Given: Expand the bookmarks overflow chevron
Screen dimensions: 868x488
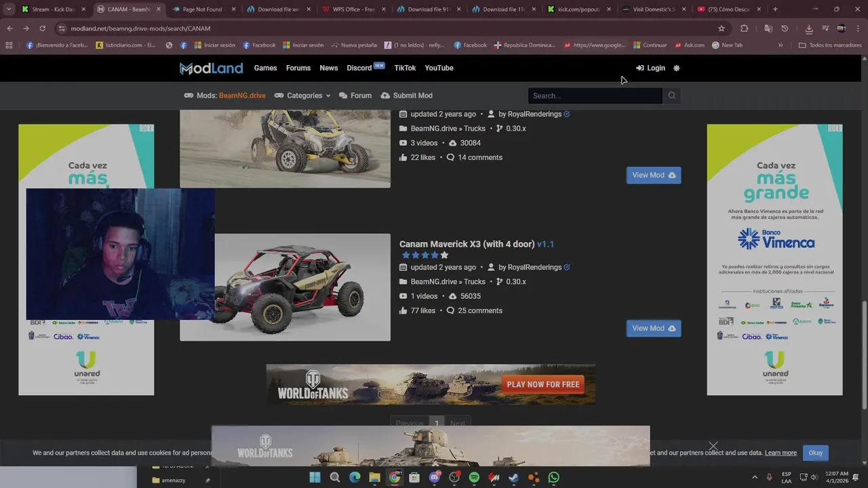Looking at the screenshot, I should point(781,45).
